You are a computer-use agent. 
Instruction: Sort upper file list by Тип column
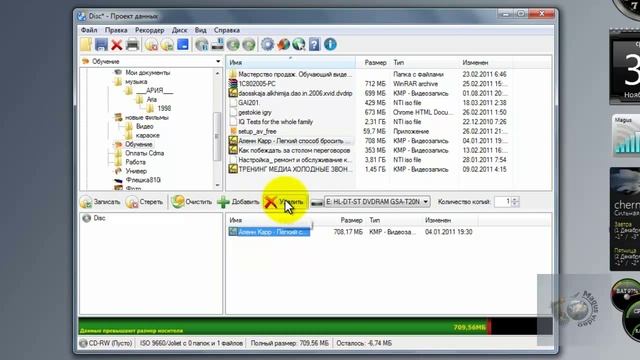(399, 63)
